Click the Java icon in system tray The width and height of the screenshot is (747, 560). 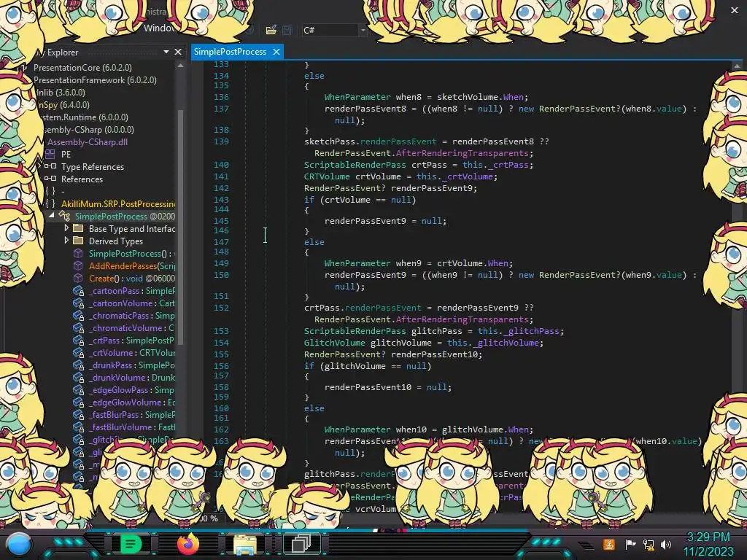tap(609, 544)
